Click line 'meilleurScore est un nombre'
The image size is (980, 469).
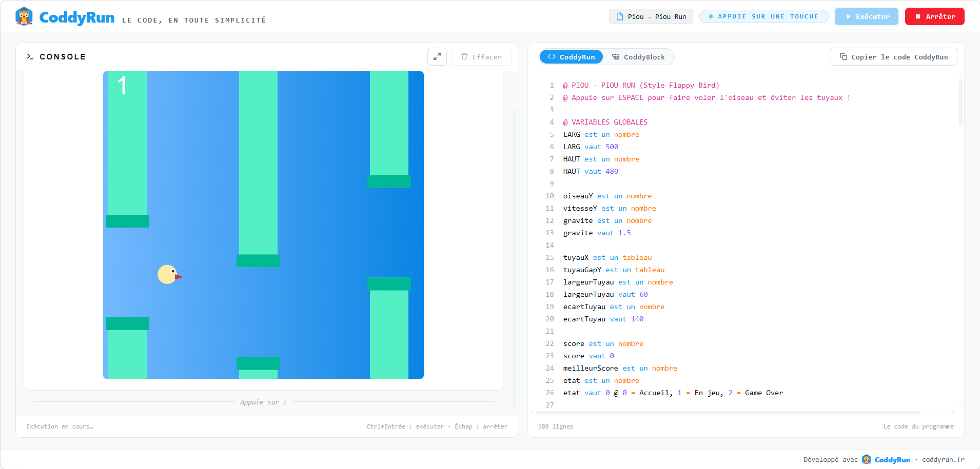620,369
